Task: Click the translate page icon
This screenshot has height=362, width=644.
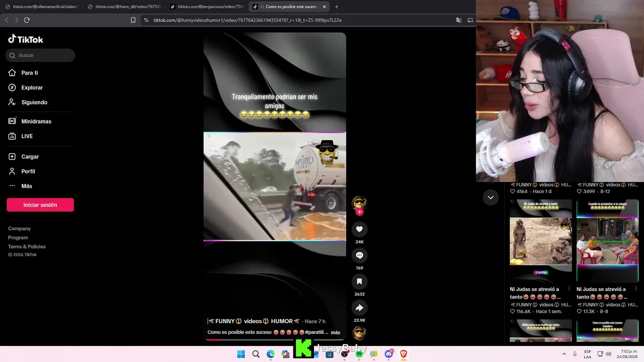Action: tap(459, 20)
